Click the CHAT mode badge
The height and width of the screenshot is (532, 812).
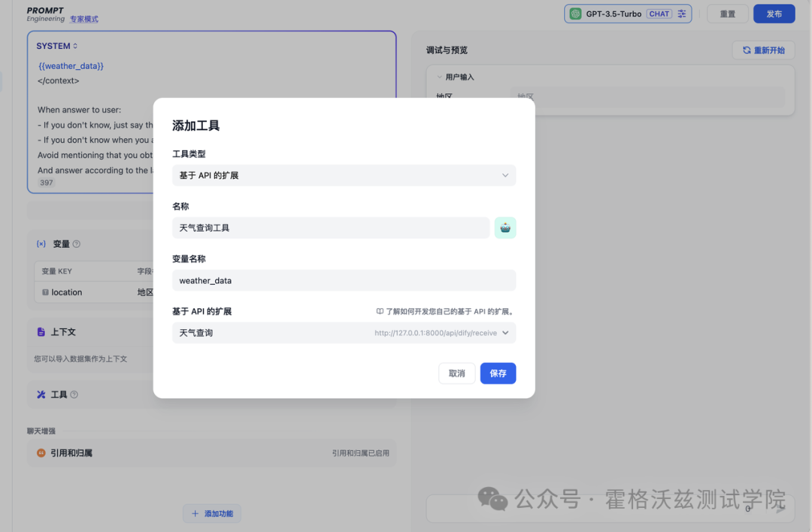(660, 14)
